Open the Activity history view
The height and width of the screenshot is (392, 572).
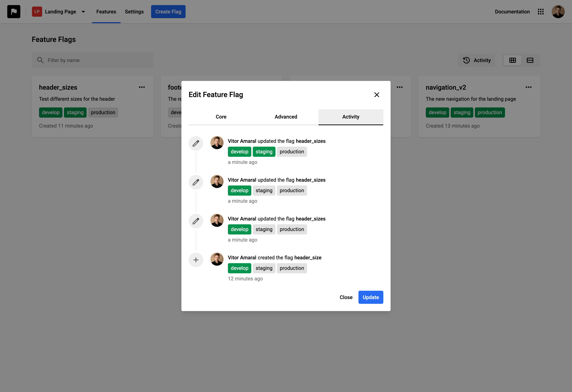point(476,60)
